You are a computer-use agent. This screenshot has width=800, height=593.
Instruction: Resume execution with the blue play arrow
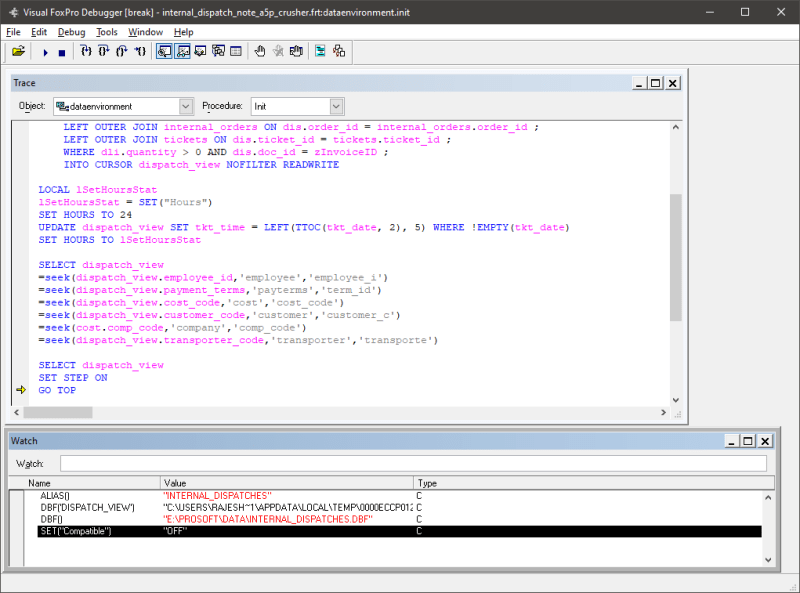pyautogui.click(x=45, y=52)
